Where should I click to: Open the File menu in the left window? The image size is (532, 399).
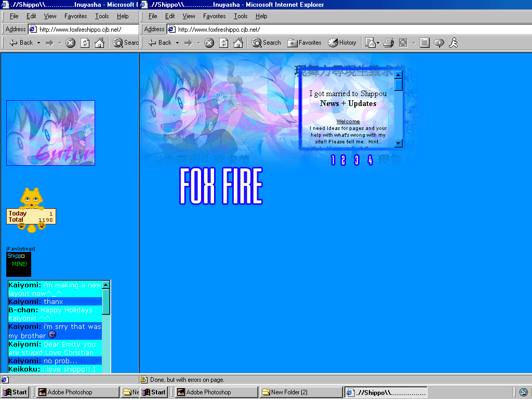[x=14, y=16]
